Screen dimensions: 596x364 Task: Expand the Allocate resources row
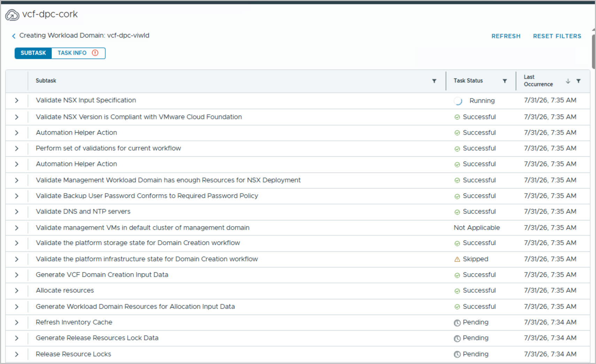coord(17,291)
